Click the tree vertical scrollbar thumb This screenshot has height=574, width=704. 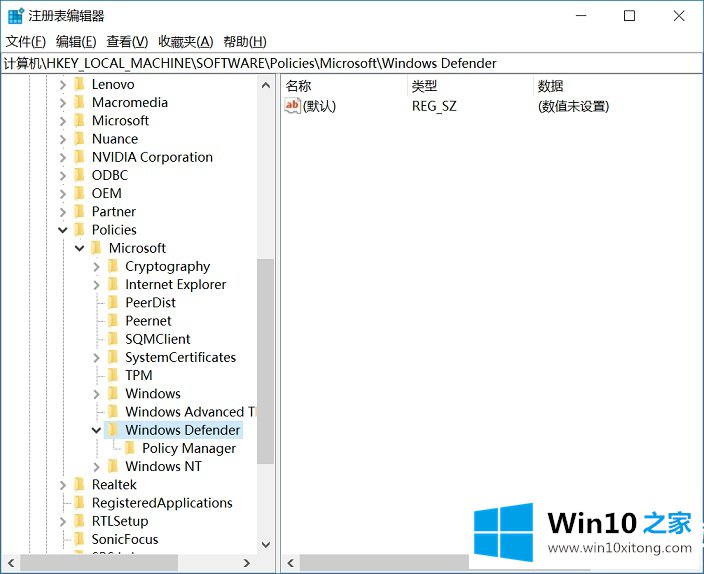coord(265,361)
